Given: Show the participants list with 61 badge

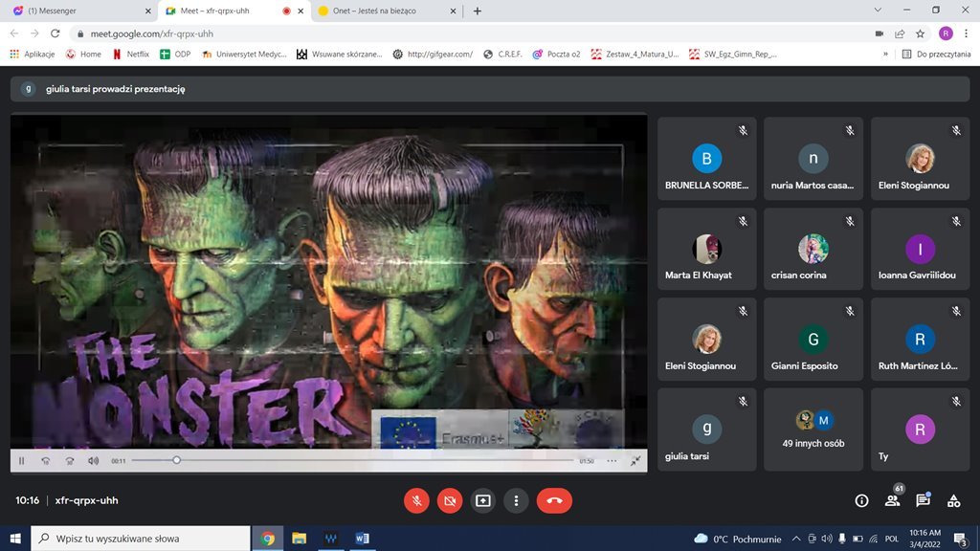Looking at the screenshot, I should click(893, 499).
